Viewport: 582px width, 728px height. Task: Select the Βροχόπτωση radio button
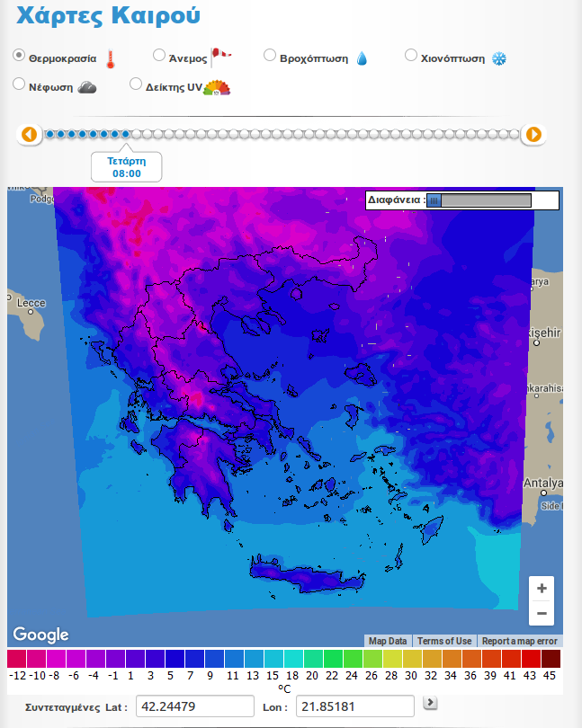[270, 55]
